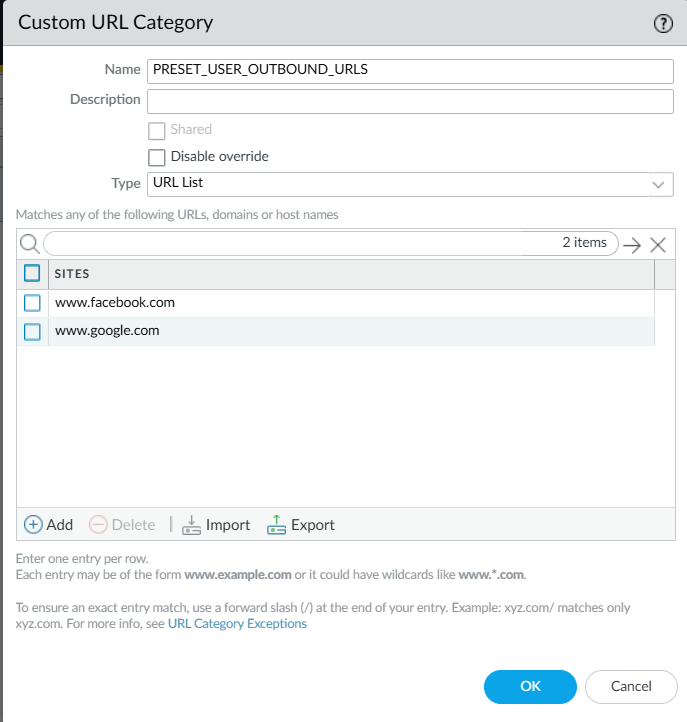Click the sites search input box
687x722 pixels.
(x=300, y=243)
